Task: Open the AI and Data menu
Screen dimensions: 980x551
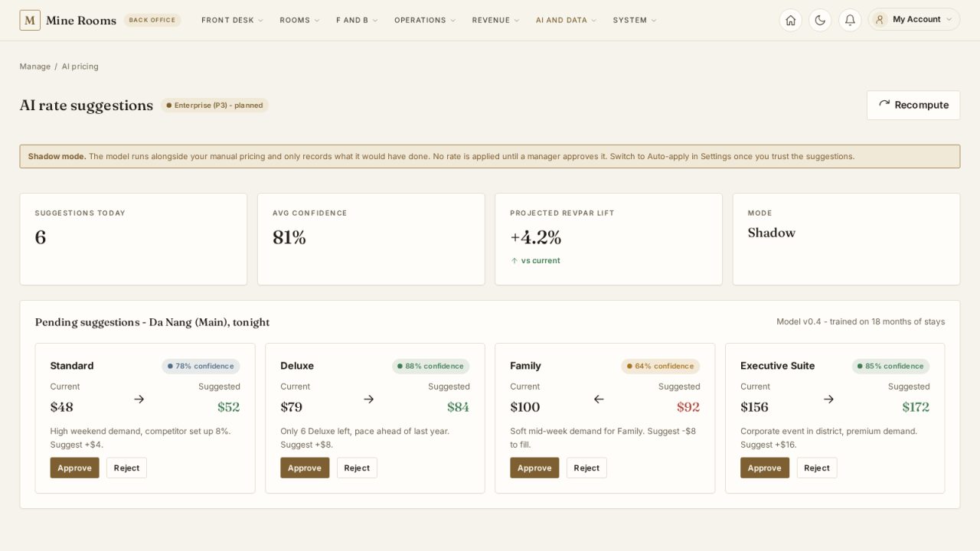Action: pos(567,21)
